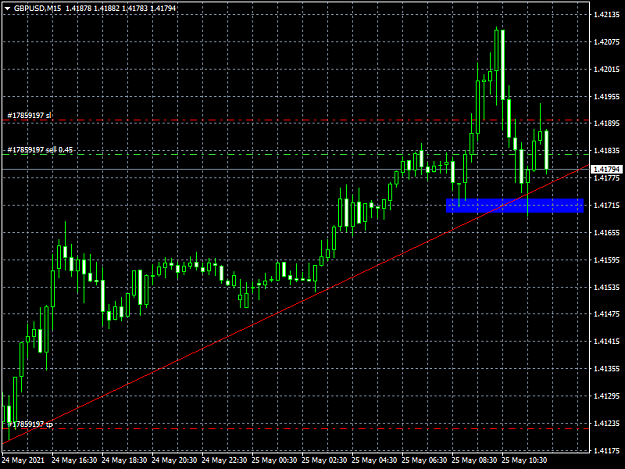Click the chart menu triangle beside GBPUSD
This screenshot has width=625, height=469.
coord(7,8)
